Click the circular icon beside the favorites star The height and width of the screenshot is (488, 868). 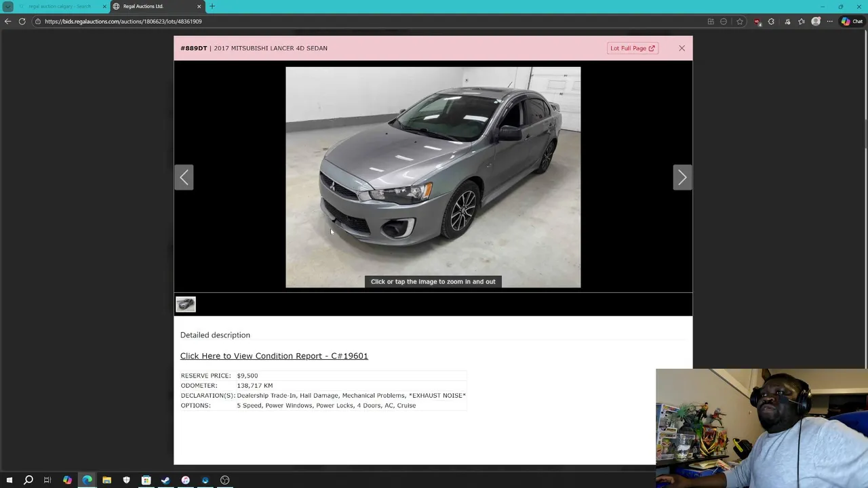[724, 21]
